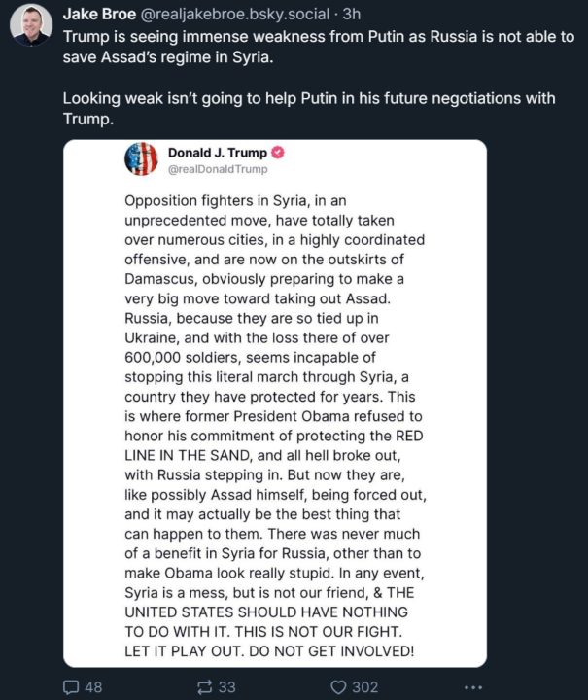Click the reply speech bubble icon
The width and height of the screenshot is (588, 700).
tap(71, 687)
